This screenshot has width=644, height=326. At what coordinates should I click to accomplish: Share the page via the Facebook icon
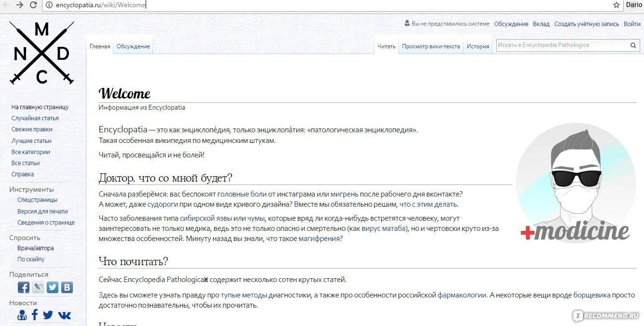pos(23,287)
